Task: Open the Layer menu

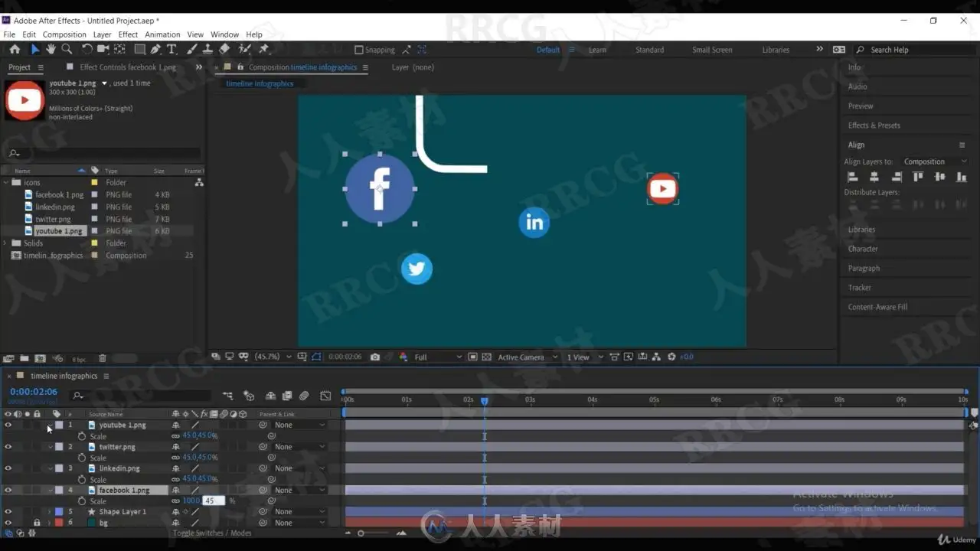Action: coord(102,34)
